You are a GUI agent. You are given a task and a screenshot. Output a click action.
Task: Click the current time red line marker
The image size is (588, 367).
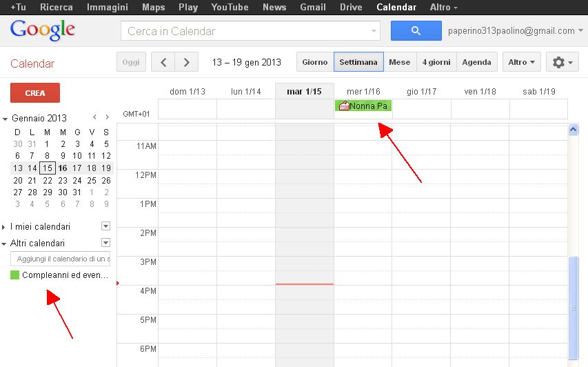click(x=304, y=284)
